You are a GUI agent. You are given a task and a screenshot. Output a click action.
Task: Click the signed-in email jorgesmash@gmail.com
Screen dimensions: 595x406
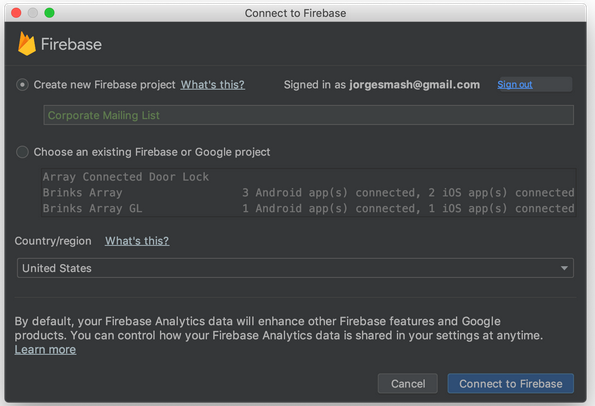point(414,85)
